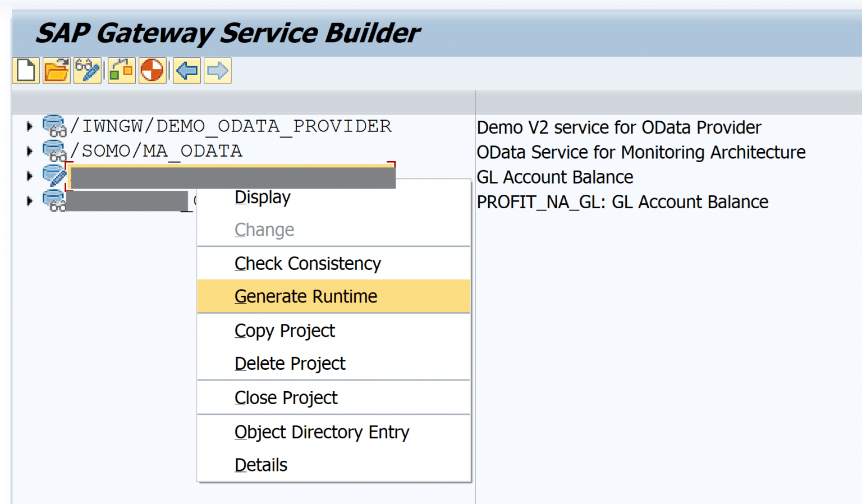Screen dimensions: 862x504
Task: Expand the /IWNGW/DEMO_ODATA_PROVIDER tree node
Action: [x=29, y=126]
